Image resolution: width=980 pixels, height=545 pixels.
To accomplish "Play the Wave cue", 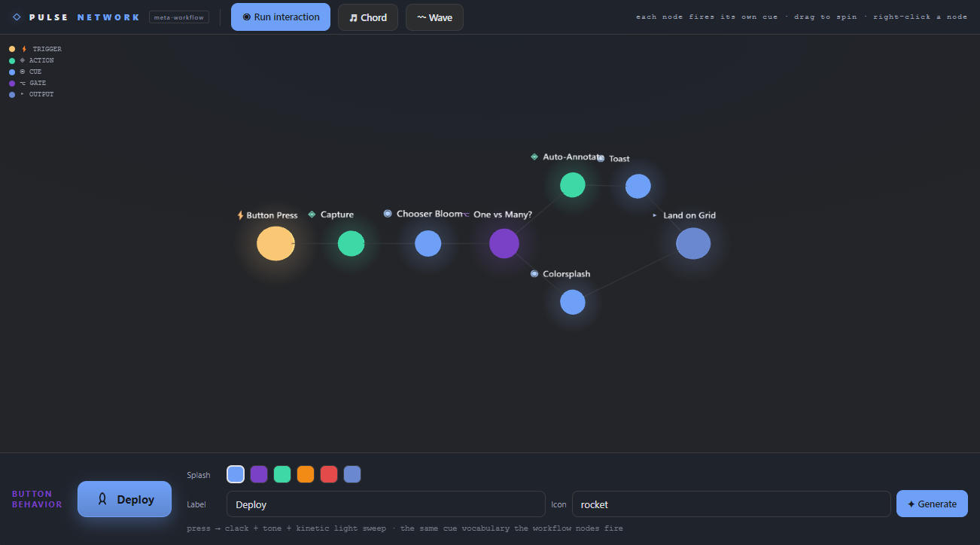I will (434, 17).
